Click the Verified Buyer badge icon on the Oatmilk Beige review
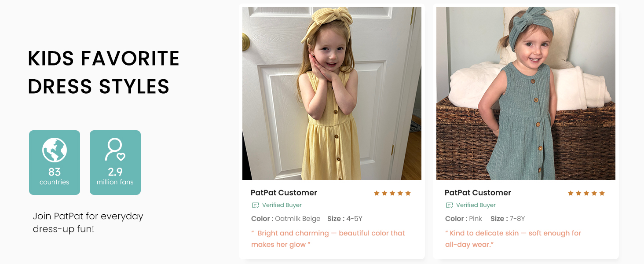Image resolution: width=644 pixels, height=264 pixels. click(x=255, y=205)
